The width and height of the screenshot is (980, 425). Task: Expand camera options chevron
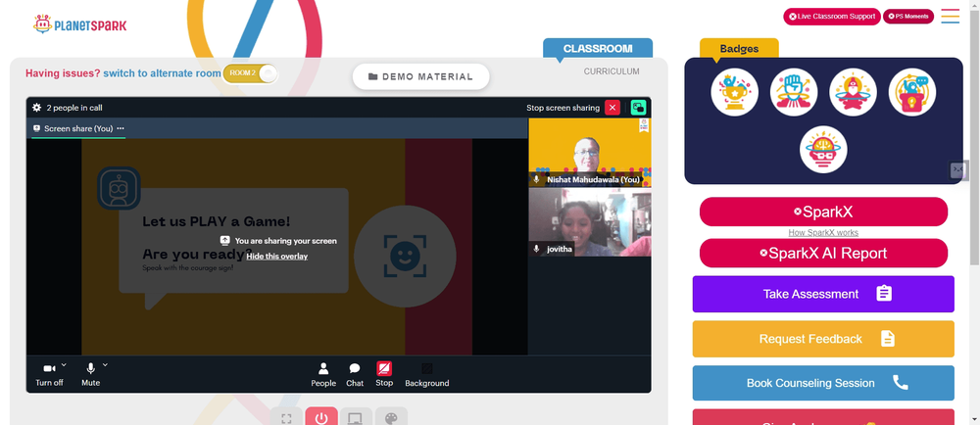coord(64,364)
